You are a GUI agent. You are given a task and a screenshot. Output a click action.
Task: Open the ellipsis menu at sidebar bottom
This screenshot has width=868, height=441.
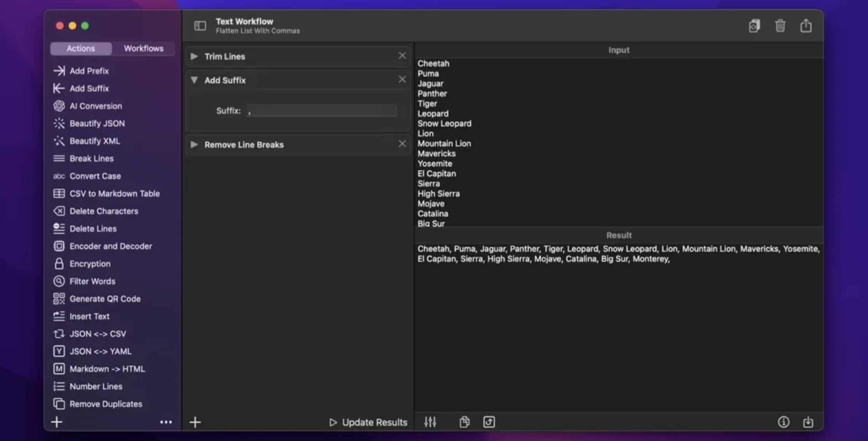166,422
